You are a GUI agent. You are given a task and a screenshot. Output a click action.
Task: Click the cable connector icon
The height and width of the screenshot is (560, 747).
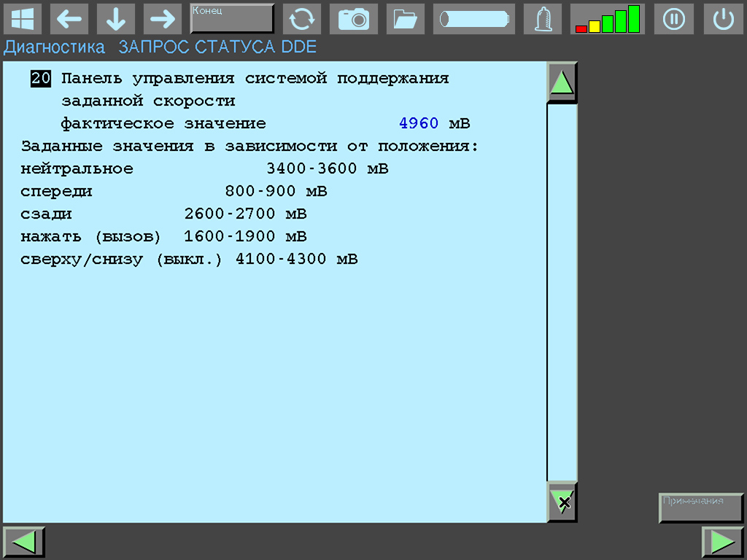473,19
